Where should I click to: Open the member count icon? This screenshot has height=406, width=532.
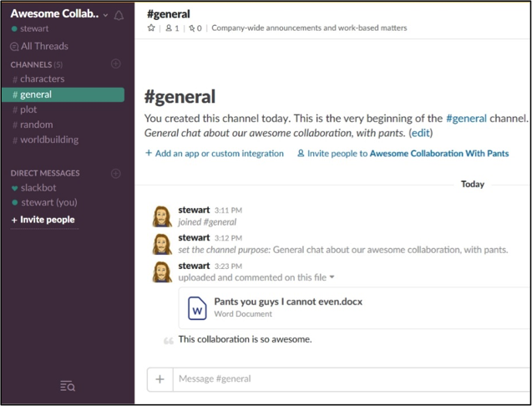coord(171,28)
